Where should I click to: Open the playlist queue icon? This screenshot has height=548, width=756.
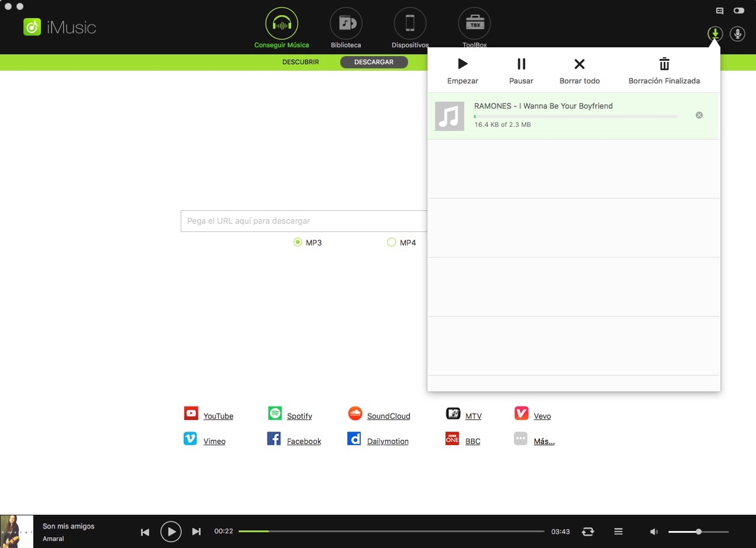point(618,531)
